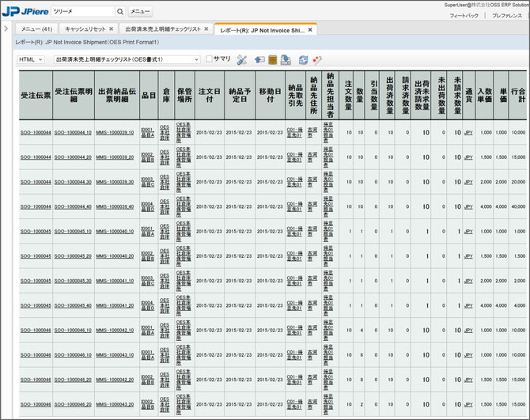This screenshot has height=420, width=530.
Task: Open shipment line link MMS-1000039.10
Action: click(x=115, y=132)
